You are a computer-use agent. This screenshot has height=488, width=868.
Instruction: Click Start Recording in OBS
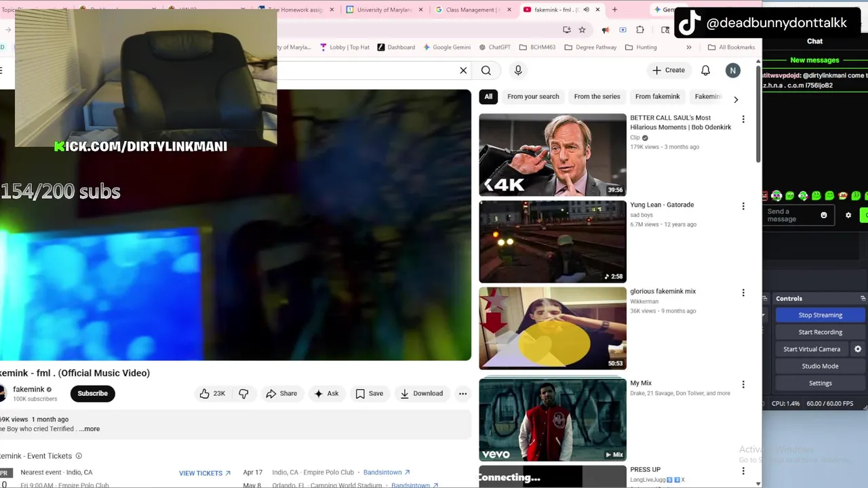(x=820, y=332)
